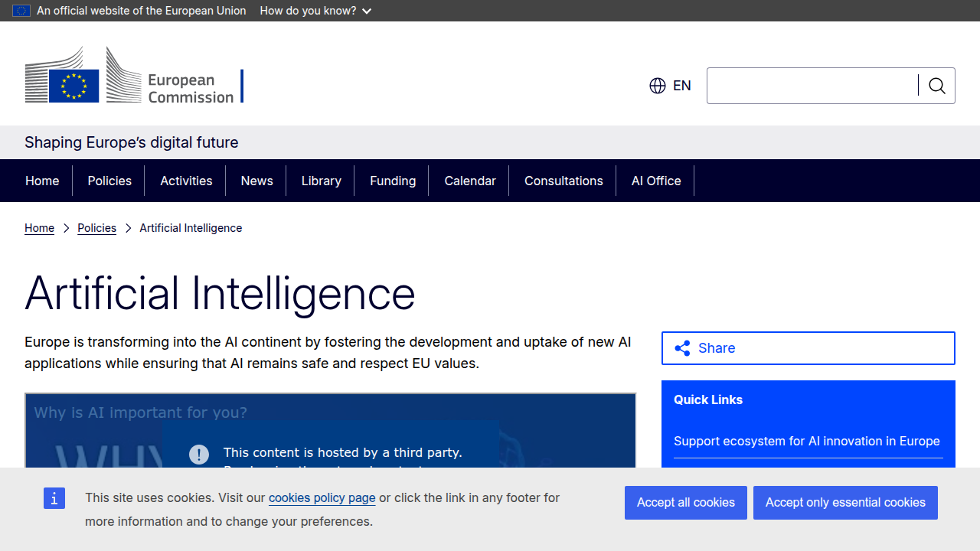Open the cookies policy page link
The image size is (980, 551).
(322, 497)
